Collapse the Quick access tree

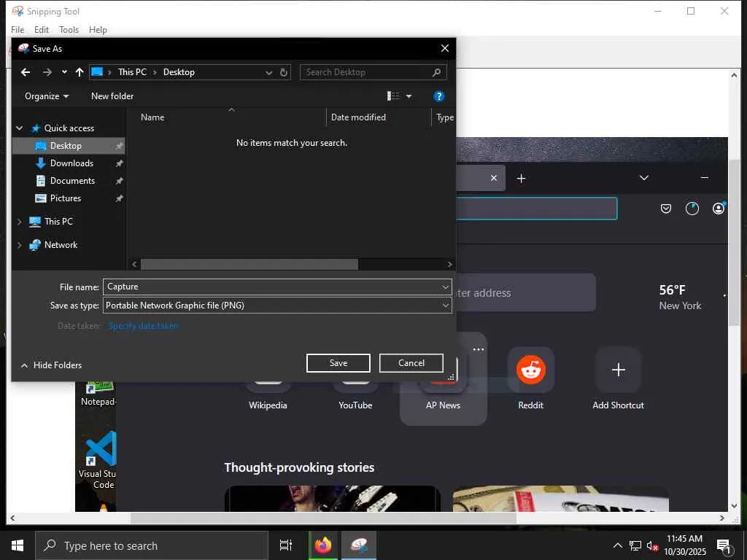(20, 128)
